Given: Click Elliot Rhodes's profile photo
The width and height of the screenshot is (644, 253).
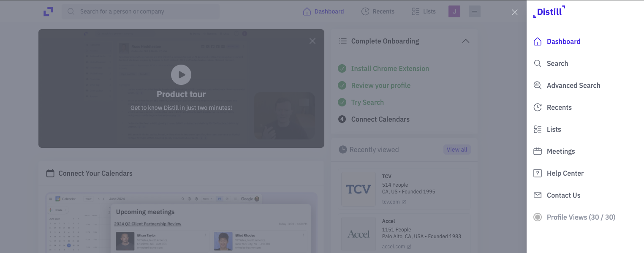Looking at the screenshot, I should (223, 241).
